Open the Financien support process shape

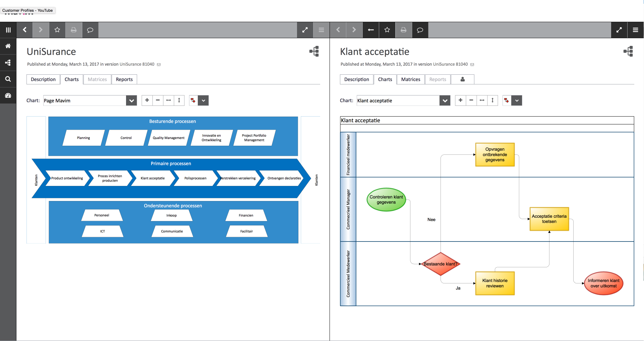click(246, 215)
